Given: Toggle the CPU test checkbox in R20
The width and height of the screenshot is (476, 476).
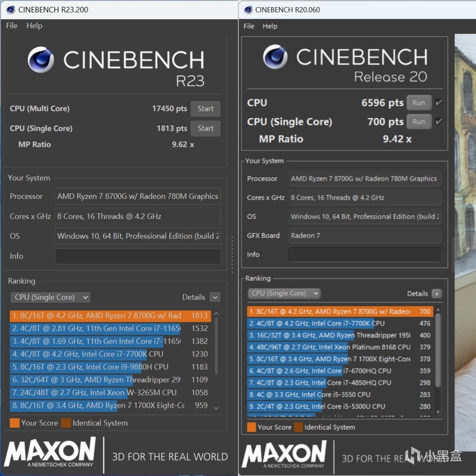Looking at the screenshot, I should point(439,102).
